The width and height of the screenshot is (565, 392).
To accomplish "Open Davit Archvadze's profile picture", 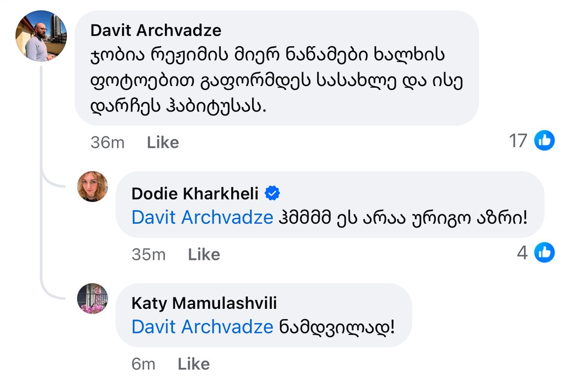I will [41, 35].
